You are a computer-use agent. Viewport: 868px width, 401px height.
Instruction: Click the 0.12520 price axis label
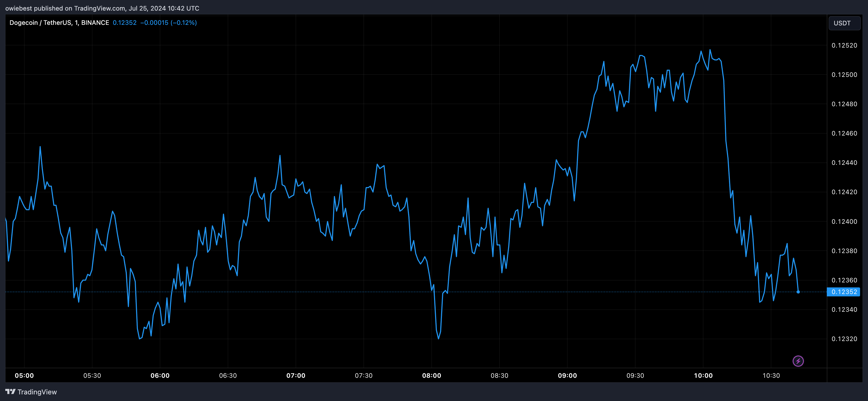coord(844,45)
